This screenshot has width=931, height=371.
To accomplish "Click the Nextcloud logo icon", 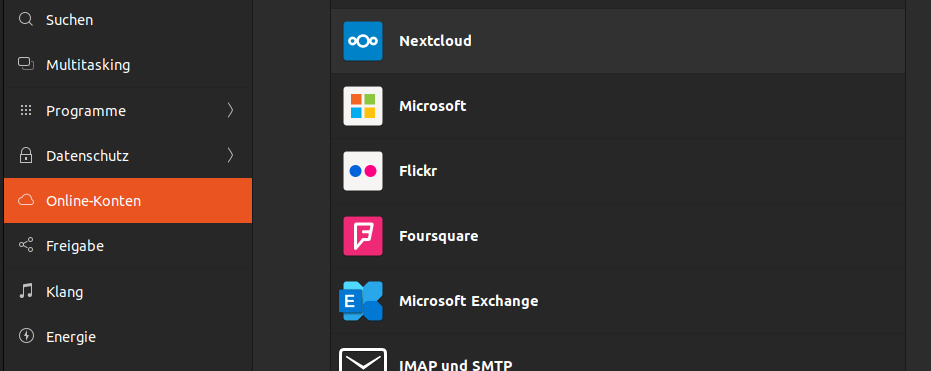I will [363, 41].
